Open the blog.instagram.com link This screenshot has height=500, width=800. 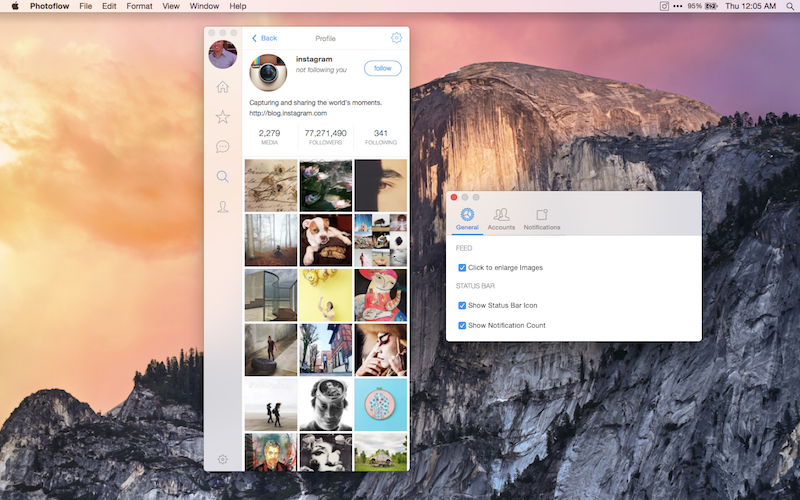[x=288, y=113]
